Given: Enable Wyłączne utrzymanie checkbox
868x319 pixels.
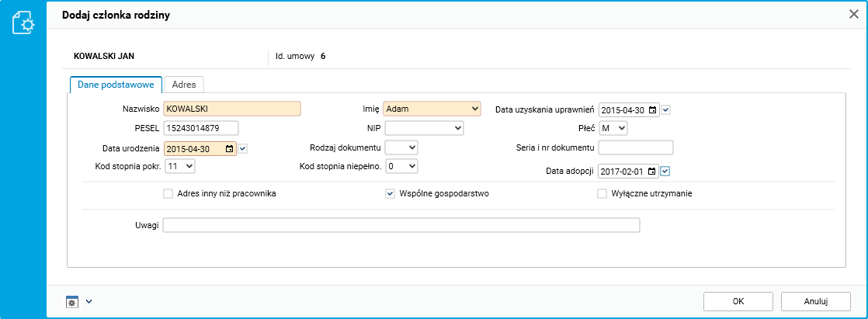Looking at the screenshot, I should coord(602,194).
